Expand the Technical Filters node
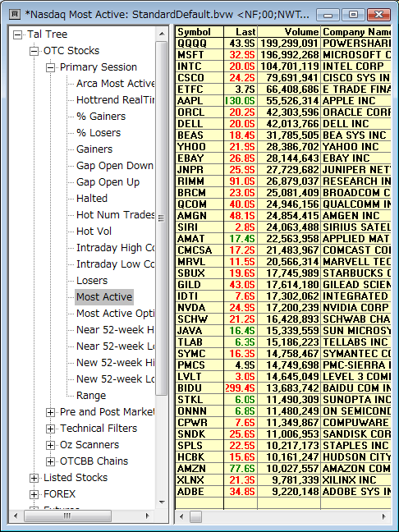This screenshot has height=532, width=399. point(50,429)
